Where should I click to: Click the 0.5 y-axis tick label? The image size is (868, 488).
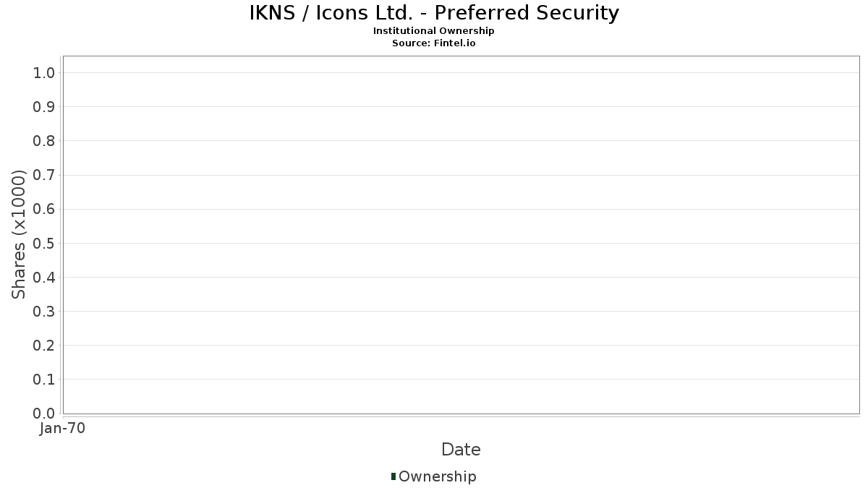click(x=44, y=243)
